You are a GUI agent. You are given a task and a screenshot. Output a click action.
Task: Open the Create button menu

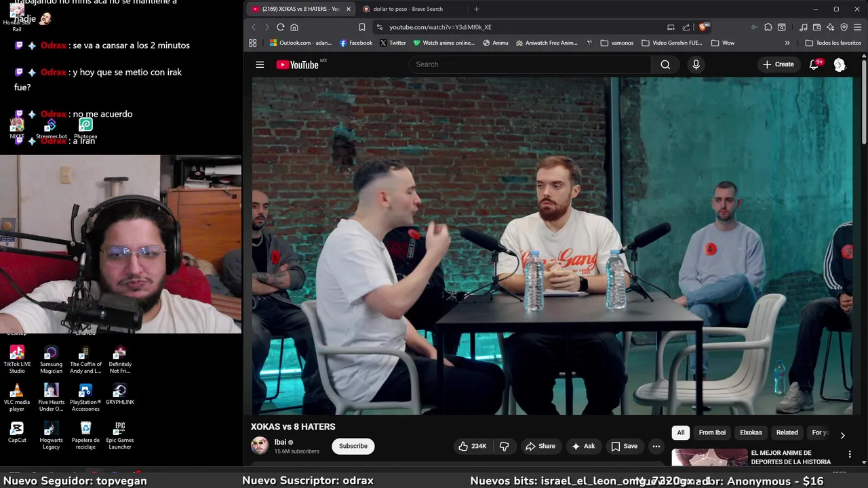pos(778,64)
